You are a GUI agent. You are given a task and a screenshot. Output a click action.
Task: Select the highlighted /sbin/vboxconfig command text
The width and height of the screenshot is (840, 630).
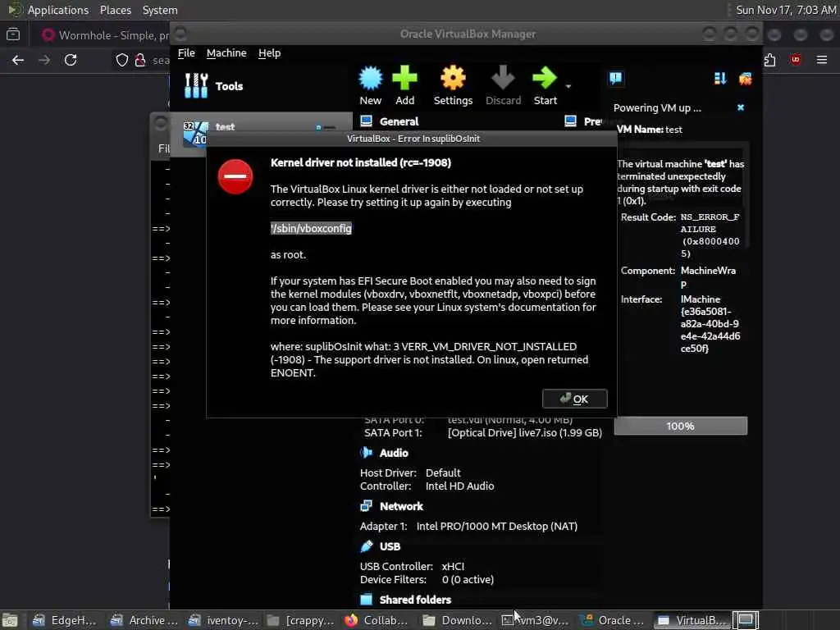pos(311,228)
